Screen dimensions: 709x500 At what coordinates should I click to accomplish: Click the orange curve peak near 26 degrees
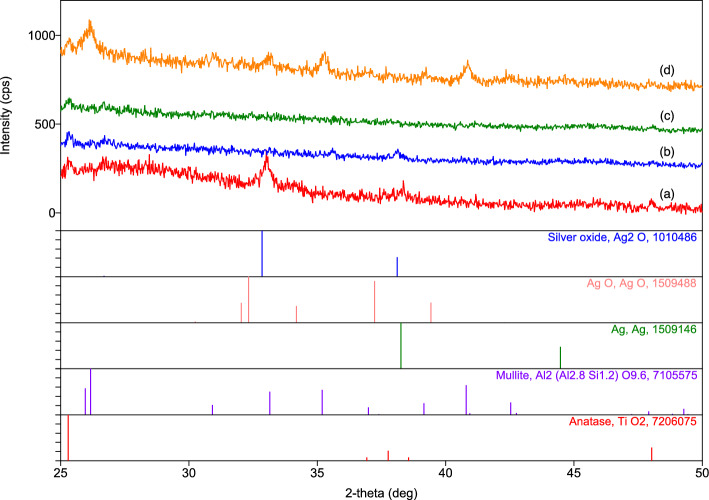90,24
